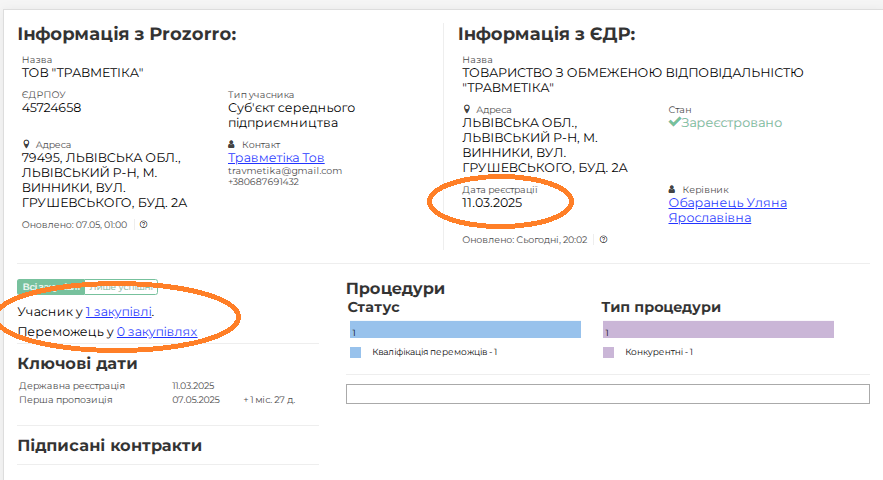Click the map pin icon in Prozorro address

(x=26, y=144)
